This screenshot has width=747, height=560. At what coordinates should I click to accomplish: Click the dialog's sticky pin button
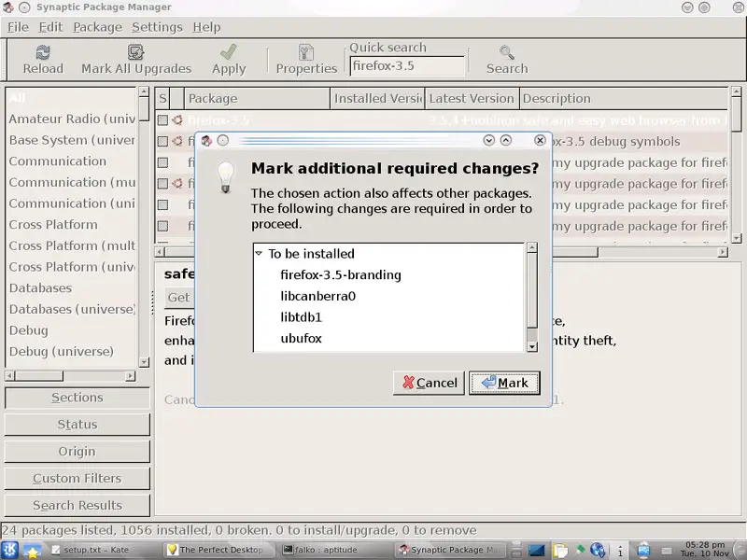(x=223, y=141)
